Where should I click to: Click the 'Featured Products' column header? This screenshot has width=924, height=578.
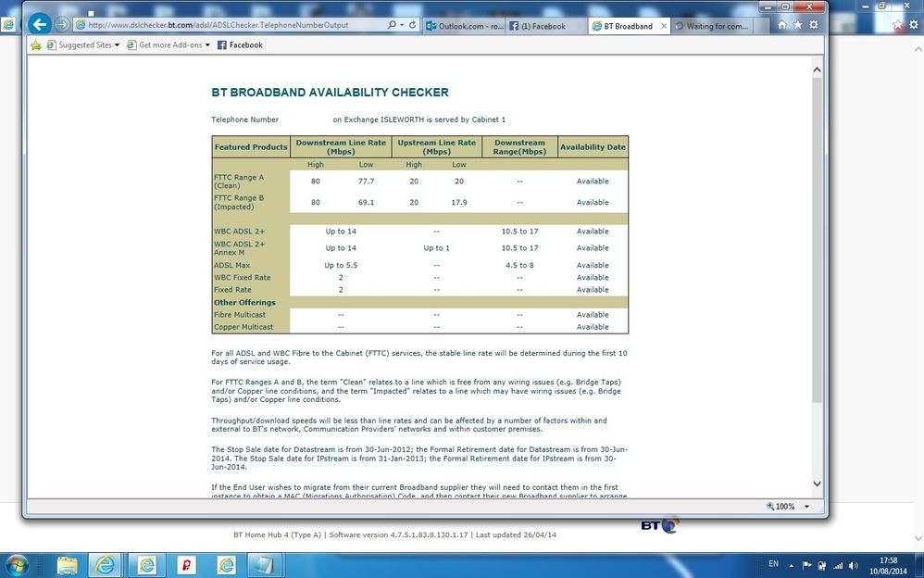coord(251,147)
